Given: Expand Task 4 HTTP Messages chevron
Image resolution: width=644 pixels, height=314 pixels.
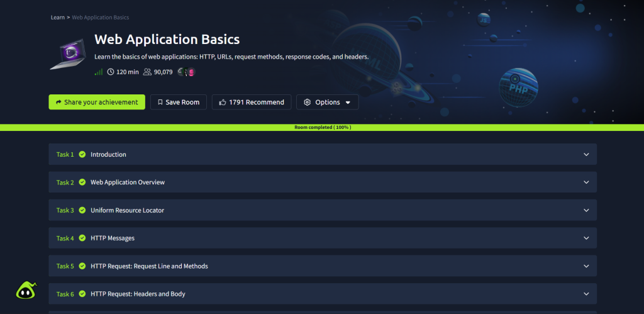Looking at the screenshot, I should coord(586,238).
